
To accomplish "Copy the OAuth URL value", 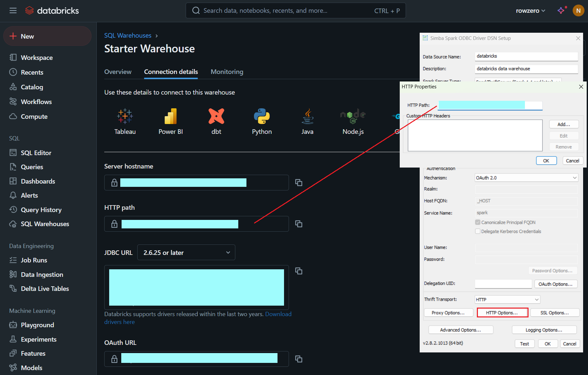I will [298, 359].
